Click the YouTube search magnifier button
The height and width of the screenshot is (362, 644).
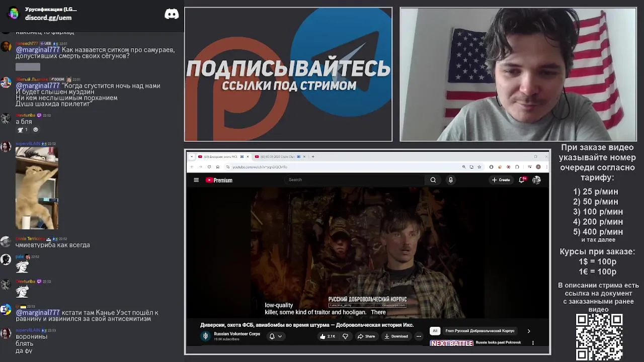tap(433, 180)
